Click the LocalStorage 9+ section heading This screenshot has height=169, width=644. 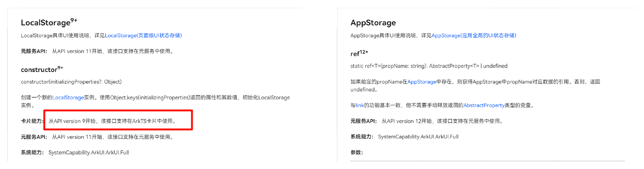[49, 22]
